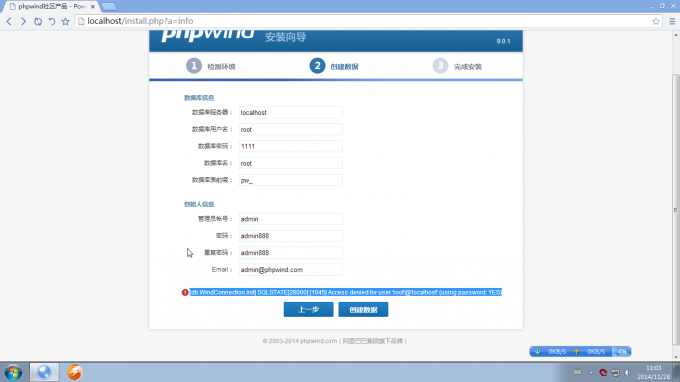Viewport: 680px width, 382px height.
Task: Click the undo-style restore icon in toolbar
Action: (x=52, y=21)
